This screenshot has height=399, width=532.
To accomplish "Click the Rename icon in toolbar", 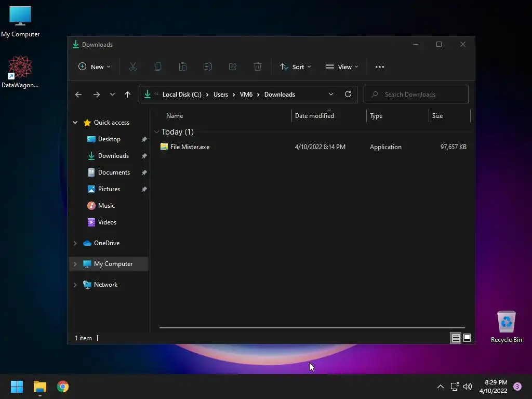I will pyautogui.click(x=208, y=67).
